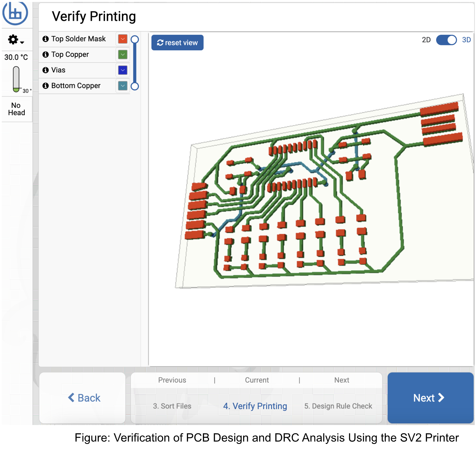Open Bottom Copper teal color dropdown
The image size is (476, 449).
coord(123,86)
